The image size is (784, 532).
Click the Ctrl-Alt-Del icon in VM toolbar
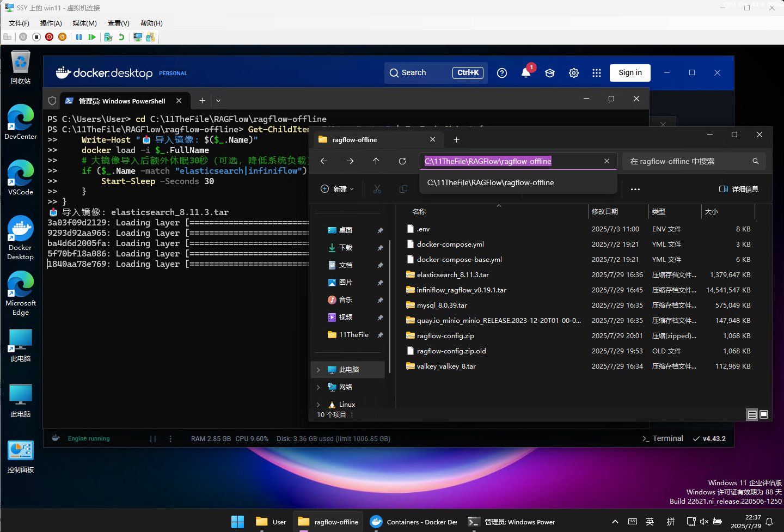(7, 37)
